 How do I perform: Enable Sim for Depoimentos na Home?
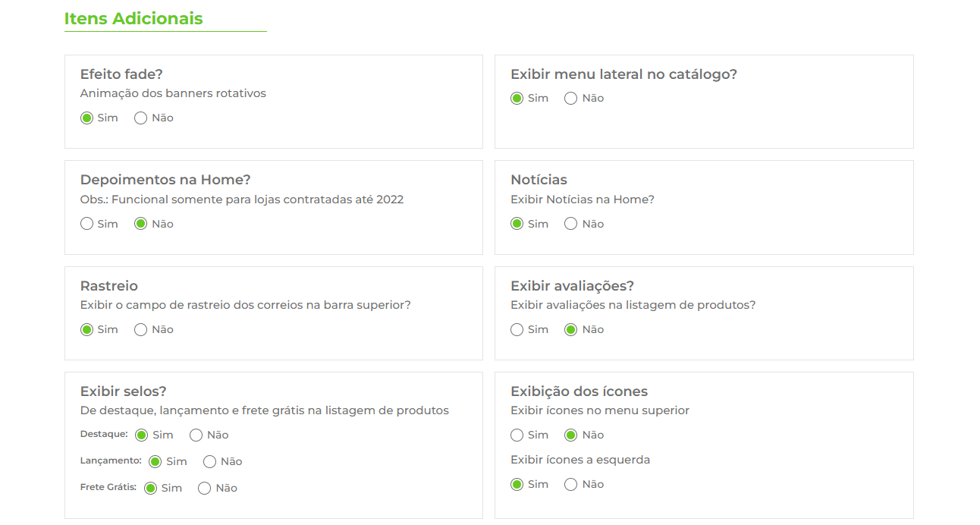tap(86, 224)
